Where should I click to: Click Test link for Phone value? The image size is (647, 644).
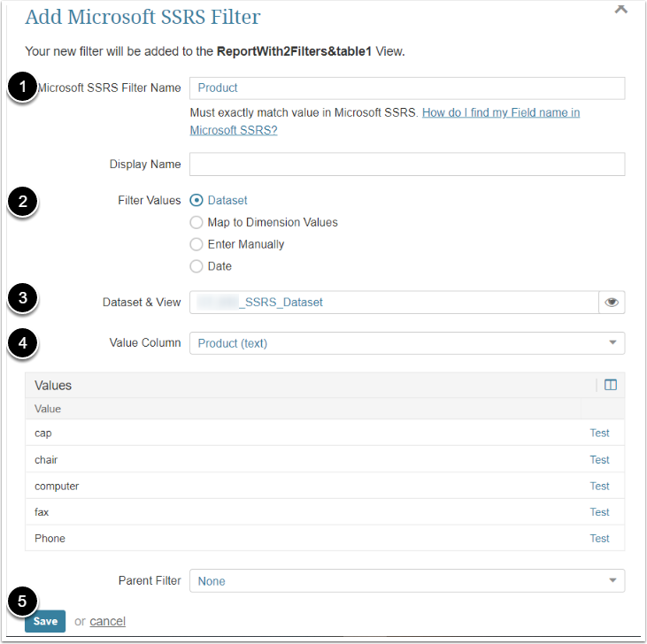point(599,539)
